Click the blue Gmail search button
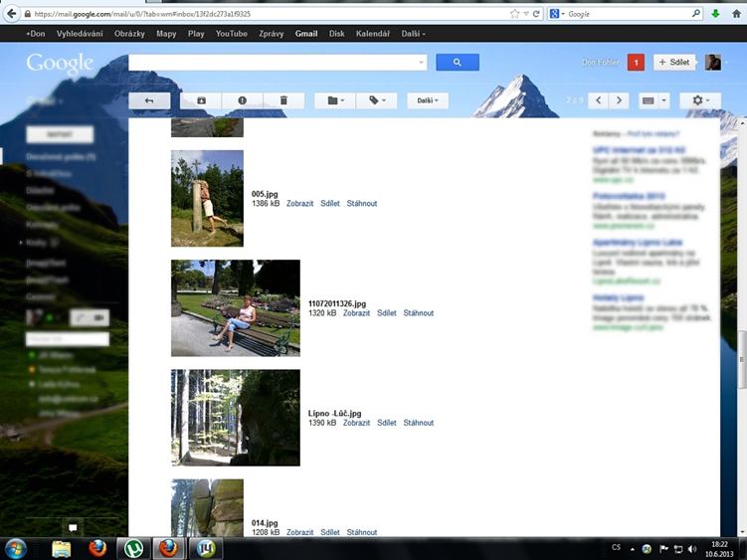 458,63
